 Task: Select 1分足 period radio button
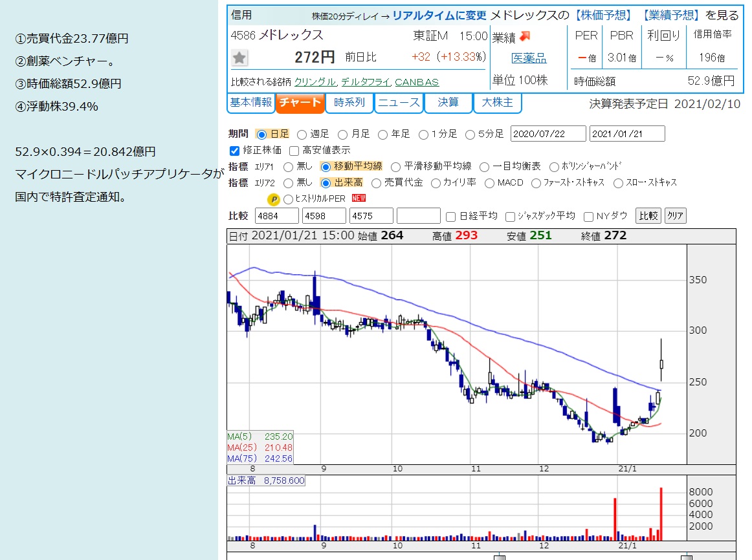(x=423, y=135)
